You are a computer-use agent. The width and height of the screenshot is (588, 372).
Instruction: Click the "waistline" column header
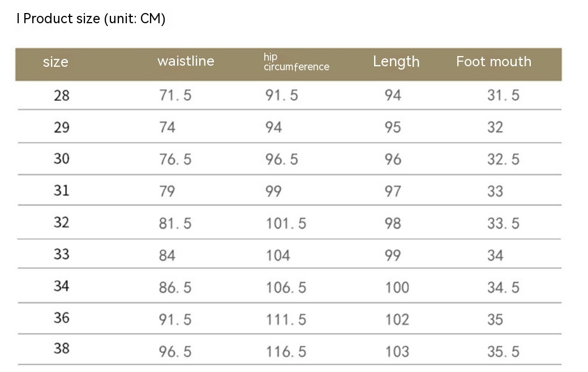pyautogui.click(x=186, y=61)
